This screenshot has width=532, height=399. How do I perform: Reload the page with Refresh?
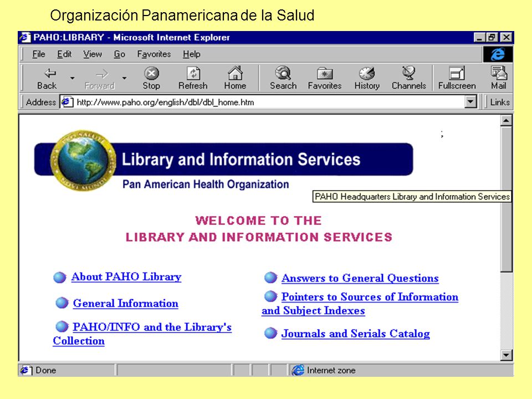[x=193, y=78]
